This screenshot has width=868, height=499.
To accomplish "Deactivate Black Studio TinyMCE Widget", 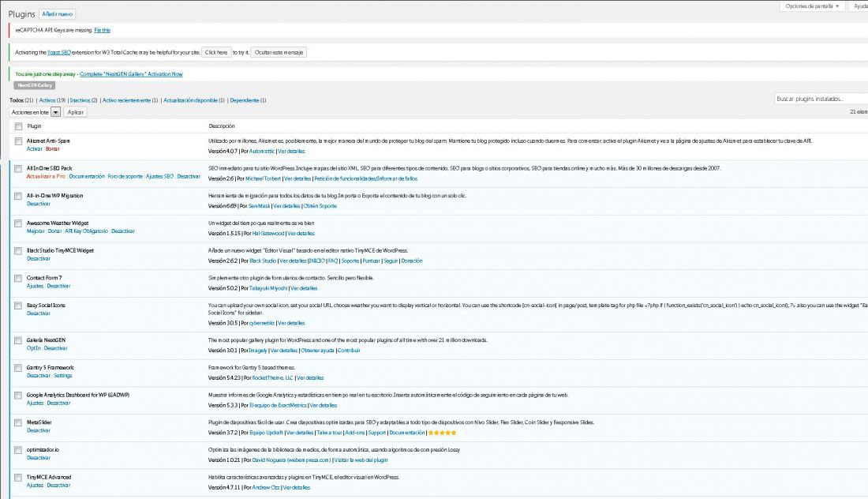I will coord(39,259).
